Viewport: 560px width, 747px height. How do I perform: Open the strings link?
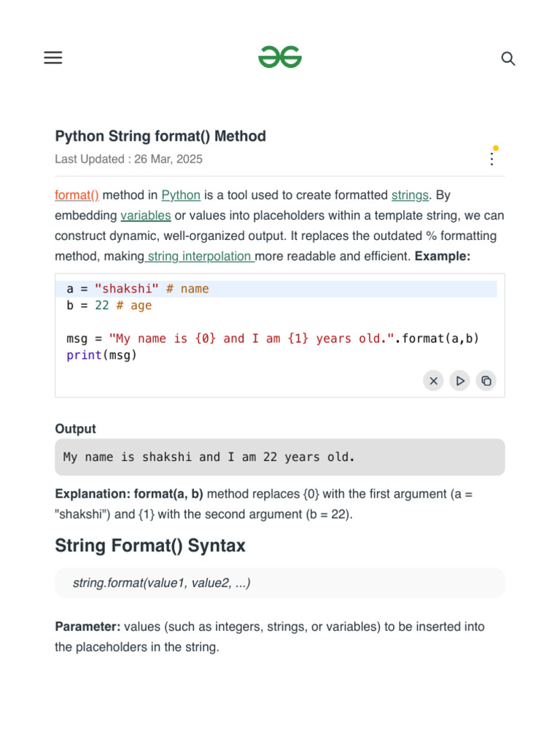click(x=410, y=195)
